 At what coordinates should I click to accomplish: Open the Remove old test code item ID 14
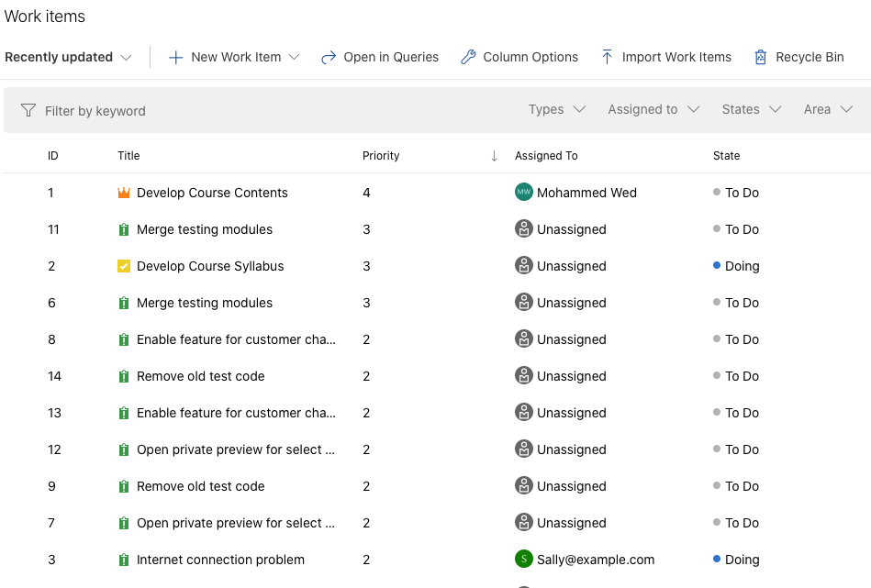pos(200,376)
